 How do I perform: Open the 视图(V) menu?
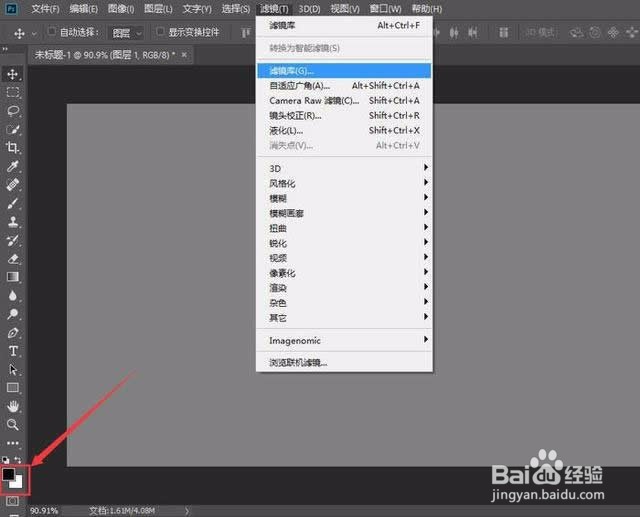[345, 9]
